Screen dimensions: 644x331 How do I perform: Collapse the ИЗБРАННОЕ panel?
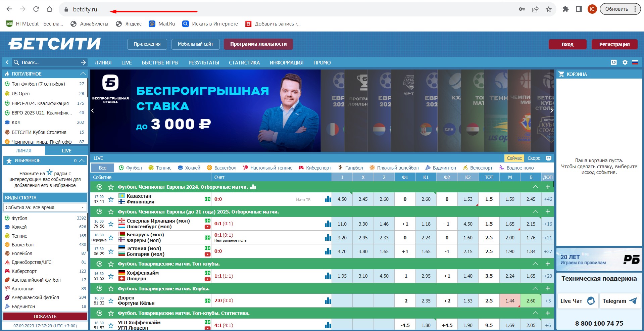click(x=82, y=160)
